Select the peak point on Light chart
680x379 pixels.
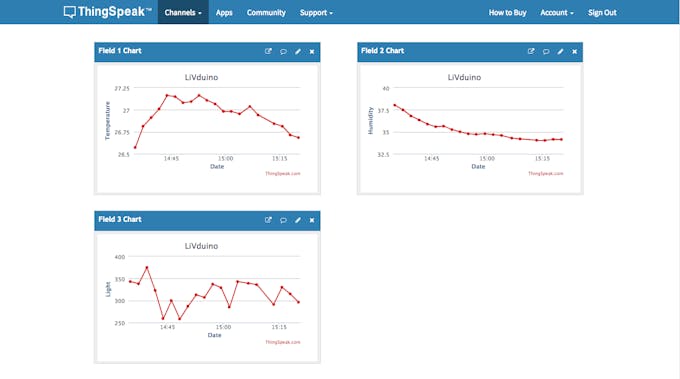[147, 268]
